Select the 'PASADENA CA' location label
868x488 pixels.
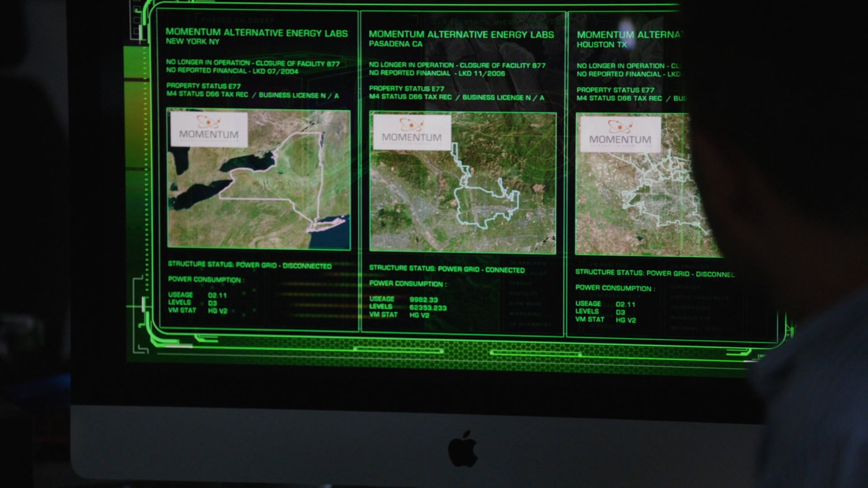tap(396, 44)
